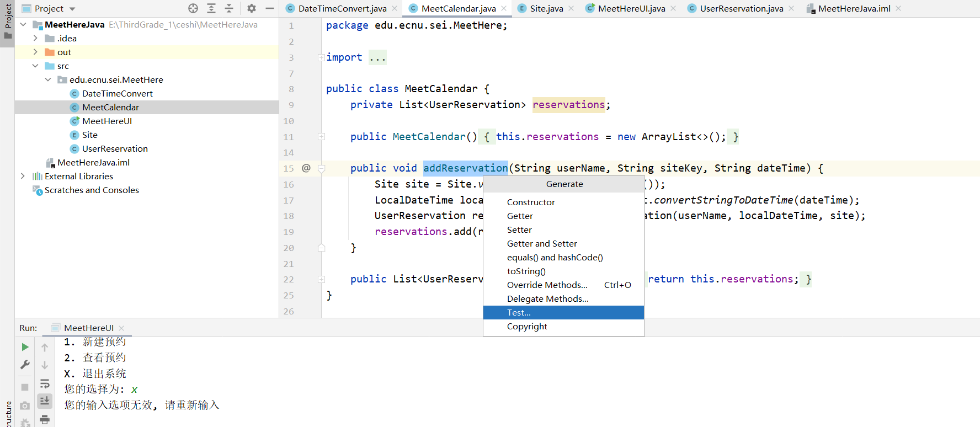The width and height of the screenshot is (980, 427).
Task: Click the locate/select opened file icon
Action: click(193, 8)
